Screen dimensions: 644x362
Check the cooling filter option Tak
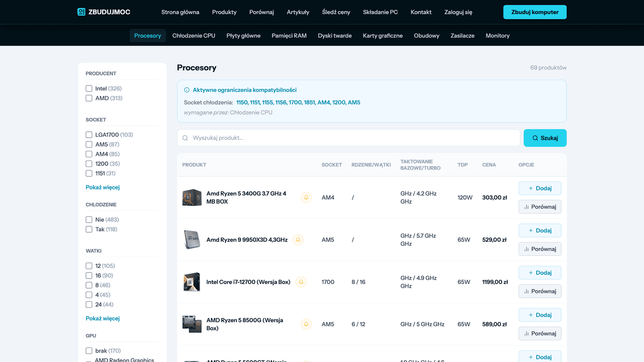(89, 229)
